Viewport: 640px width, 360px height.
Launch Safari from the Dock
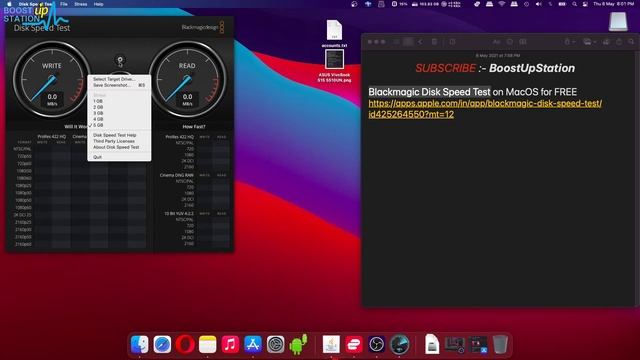tap(162, 344)
